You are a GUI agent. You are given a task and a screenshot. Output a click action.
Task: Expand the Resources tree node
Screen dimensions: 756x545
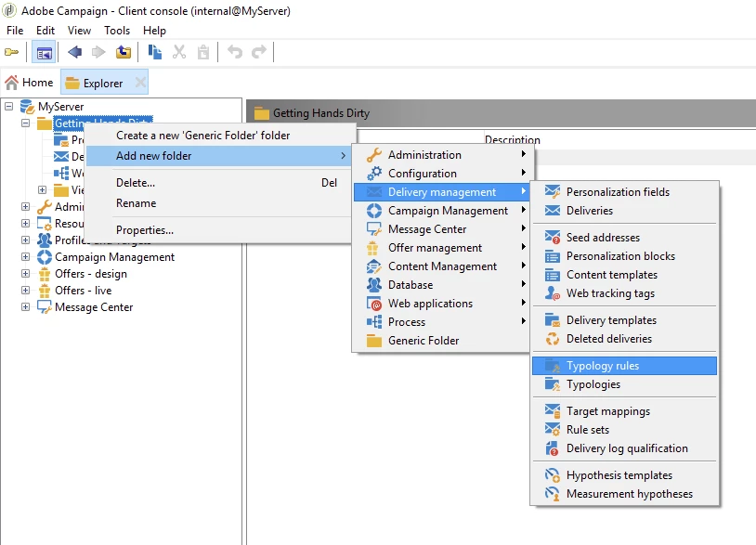(26, 224)
